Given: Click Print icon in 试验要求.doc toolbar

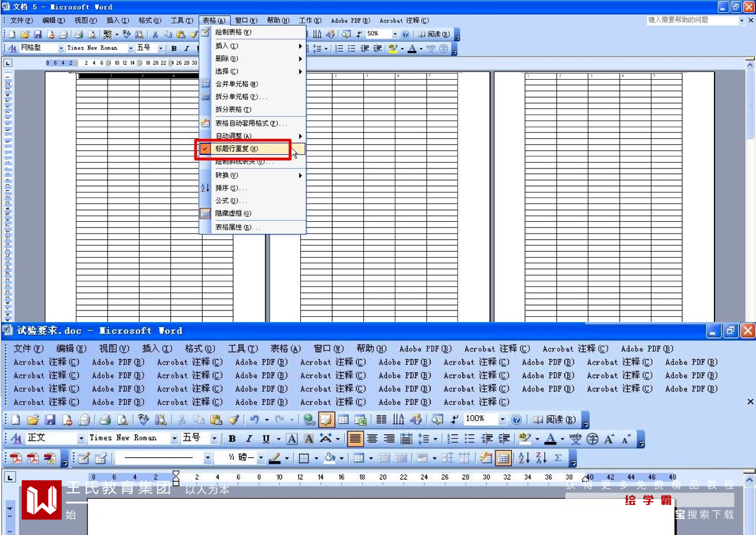Looking at the screenshot, I should (105, 420).
